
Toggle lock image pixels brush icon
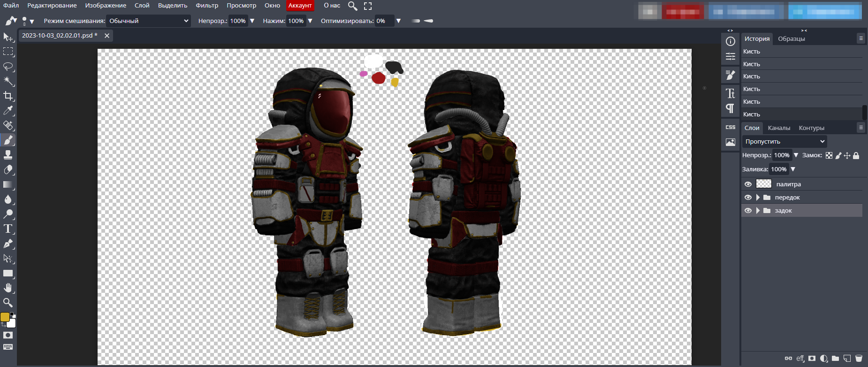tap(838, 155)
